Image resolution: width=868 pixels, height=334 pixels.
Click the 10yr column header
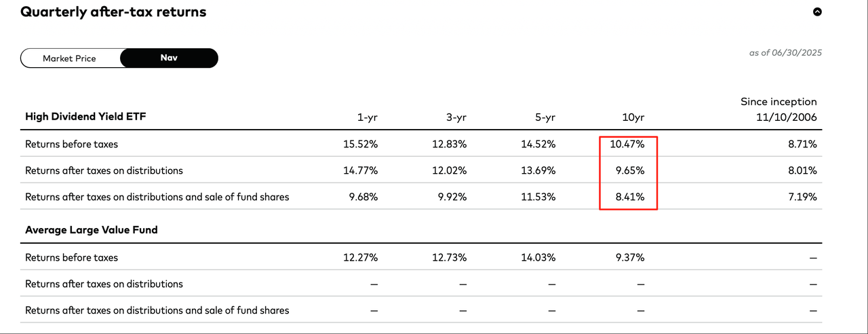point(633,117)
